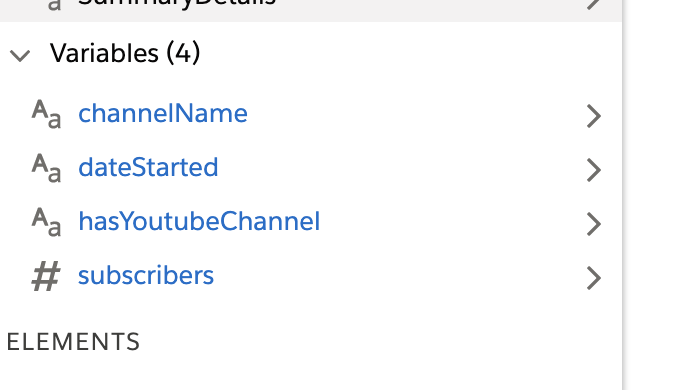Open details arrow for hasYoutubeChannel
The width and height of the screenshot is (678, 390).
coord(594,224)
